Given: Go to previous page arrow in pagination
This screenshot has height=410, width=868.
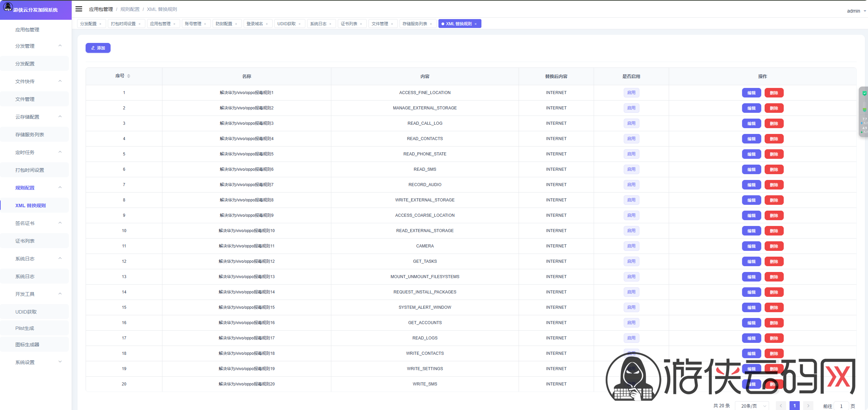Looking at the screenshot, I should [781, 406].
